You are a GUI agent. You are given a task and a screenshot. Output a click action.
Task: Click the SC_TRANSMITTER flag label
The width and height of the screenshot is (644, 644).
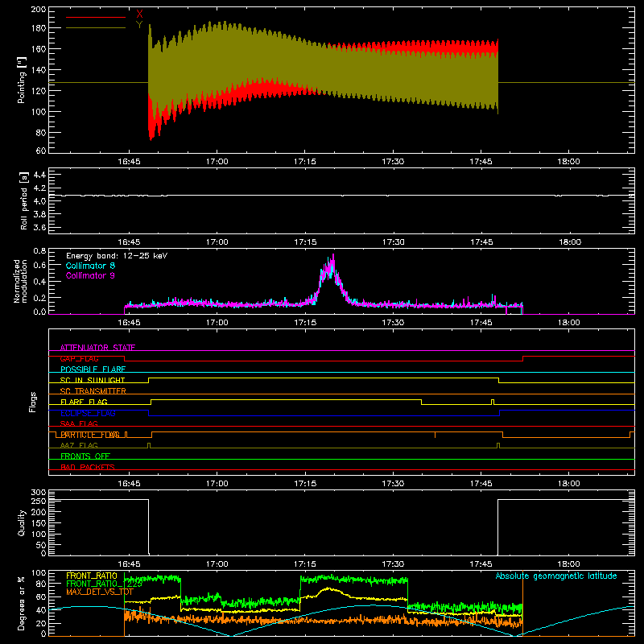pos(93,391)
